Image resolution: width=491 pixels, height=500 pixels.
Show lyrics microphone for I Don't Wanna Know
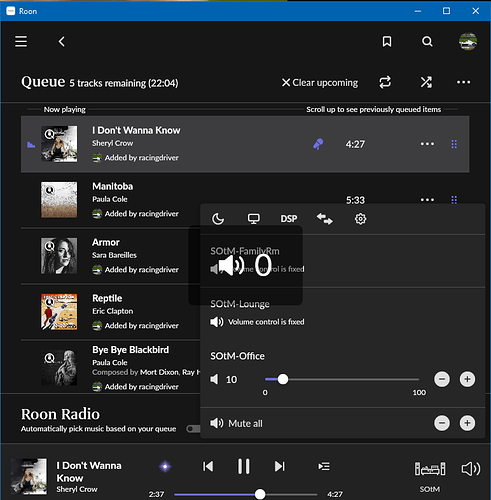[x=318, y=144]
